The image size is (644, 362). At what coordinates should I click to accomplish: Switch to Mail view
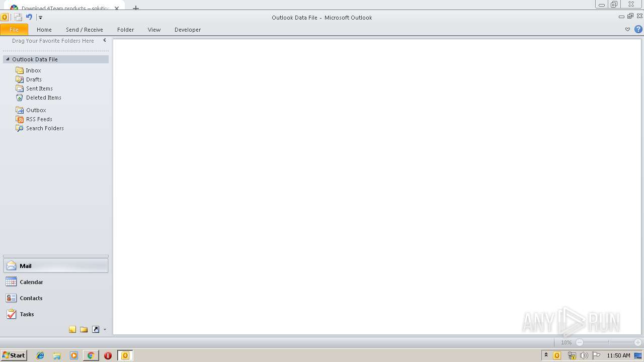coord(56,266)
